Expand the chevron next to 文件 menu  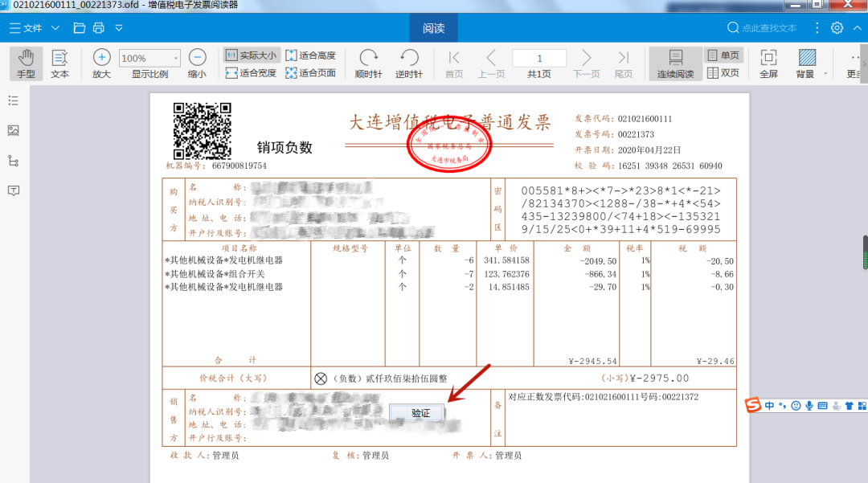click(x=55, y=28)
